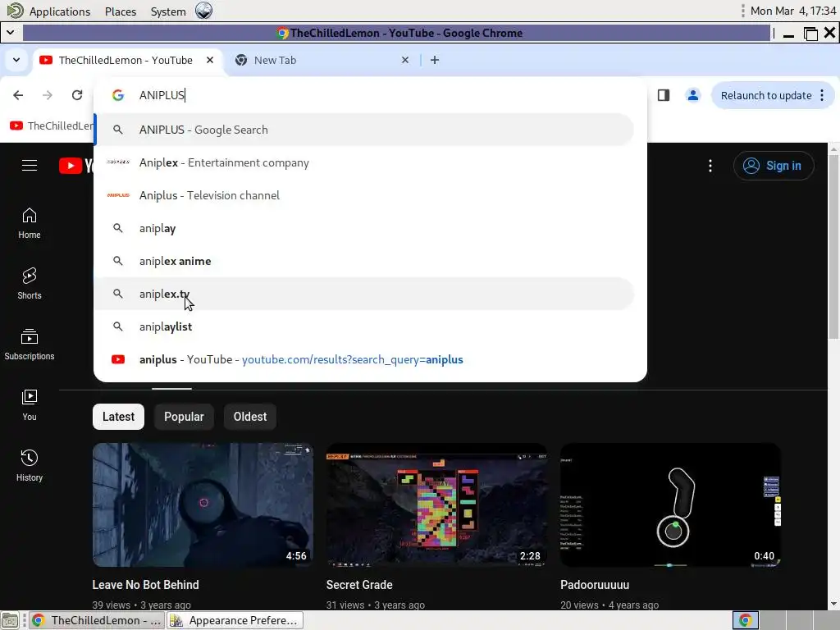Open the You section in sidebar
The width and height of the screenshot is (840, 630).
pyautogui.click(x=30, y=405)
